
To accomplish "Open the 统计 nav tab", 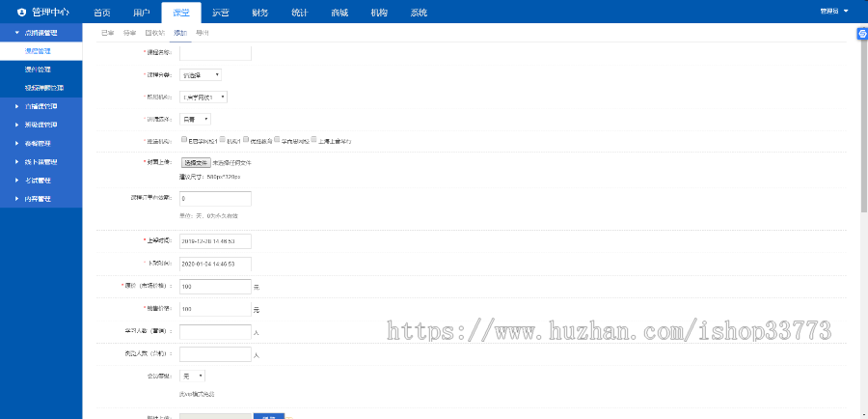I will pyautogui.click(x=300, y=13).
